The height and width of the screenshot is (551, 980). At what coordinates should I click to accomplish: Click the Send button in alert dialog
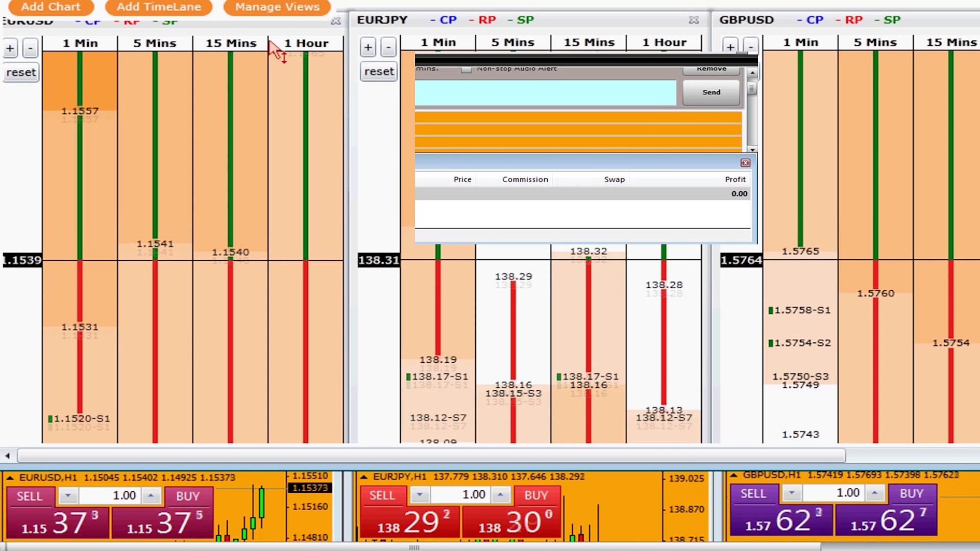pos(711,92)
